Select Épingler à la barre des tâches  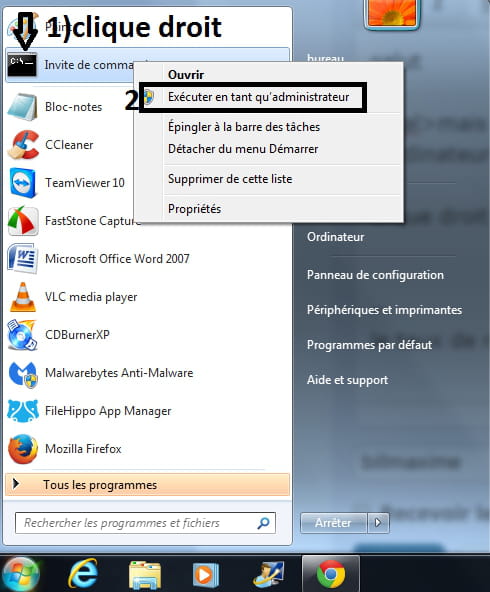244,127
